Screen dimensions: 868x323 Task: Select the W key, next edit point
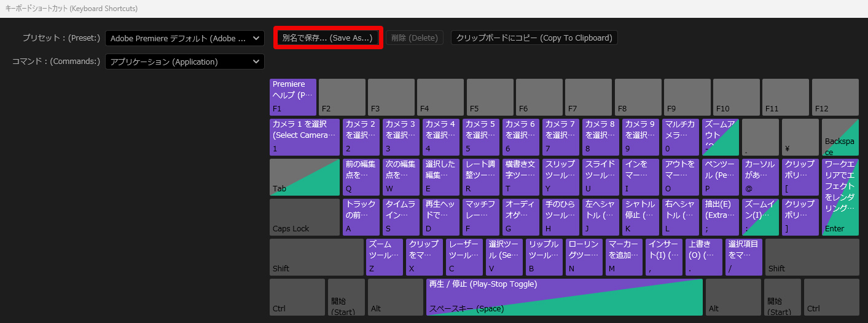(401, 177)
